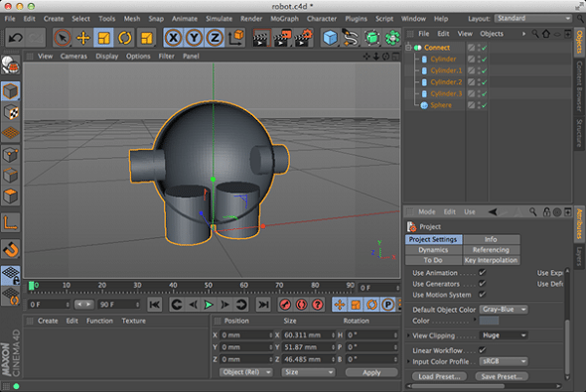Click Load Preset button
The height and width of the screenshot is (392, 586).
(439, 376)
